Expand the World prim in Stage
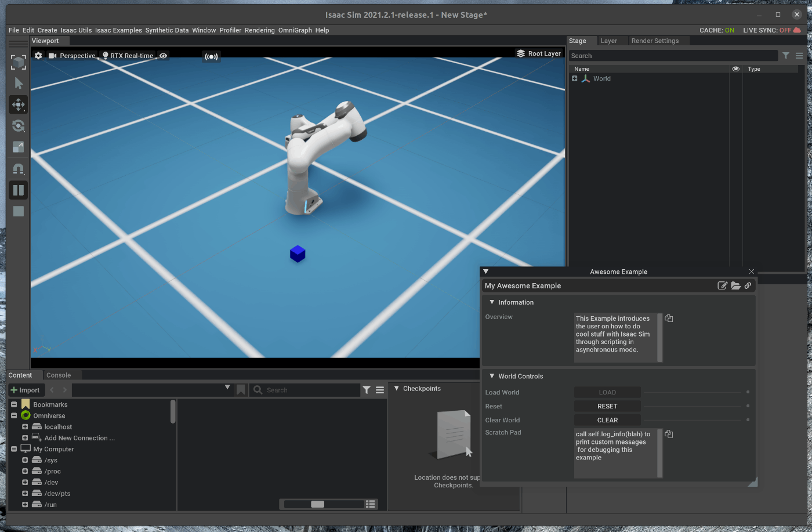812x532 pixels. tap(575, 78)
